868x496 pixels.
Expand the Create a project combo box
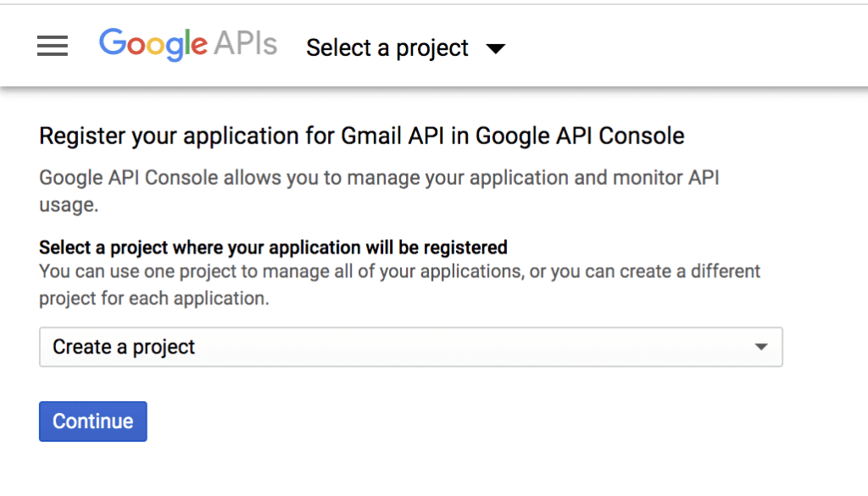(410, 347)
